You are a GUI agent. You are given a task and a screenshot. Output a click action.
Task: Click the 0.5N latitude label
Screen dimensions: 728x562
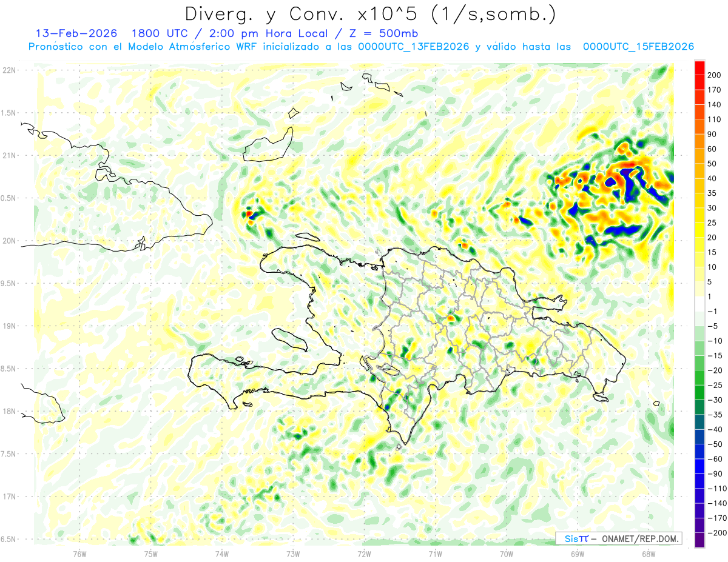pos(8,198)
